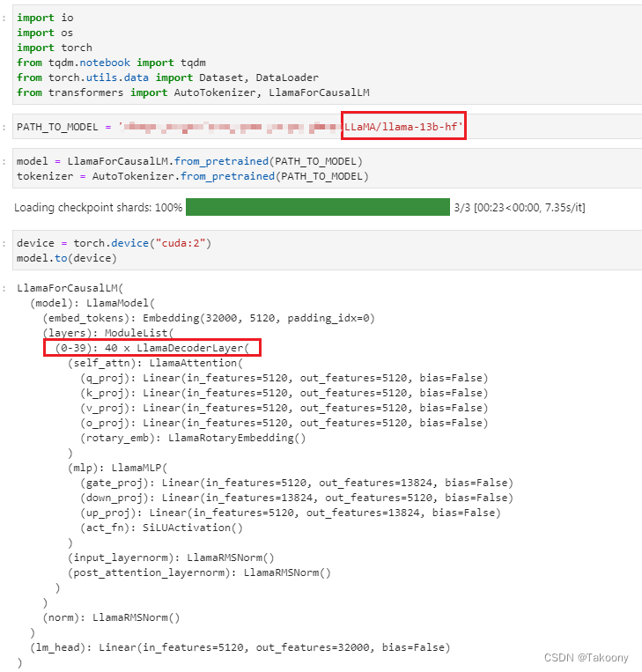The image size is (642, 672).
Task: Click the '(model): LlamaModel(' output line
Action: coord(92,303)
